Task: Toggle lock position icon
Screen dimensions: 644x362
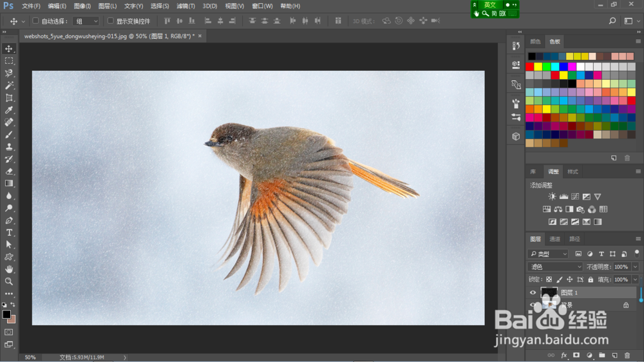Action: click(x=569, y=280)
